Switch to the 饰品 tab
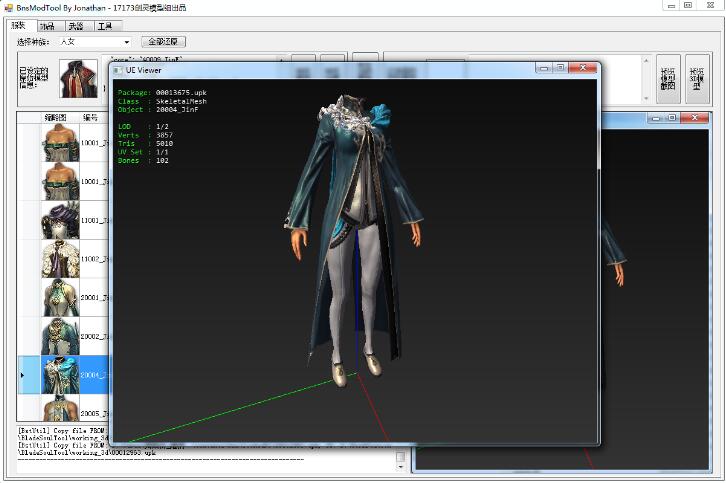This screenshot has height=483, width=726. point(47,25)
